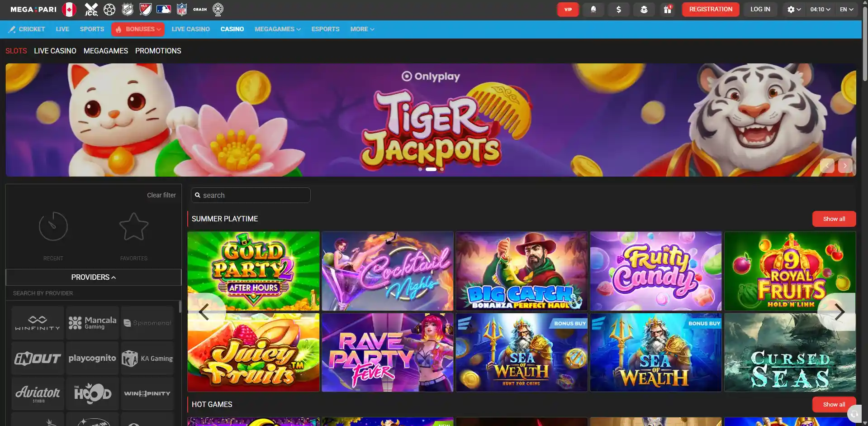This screenshot has height=426, width=868.
Task: Open the Recent games clock icon
Action: [x=53, y=226]
